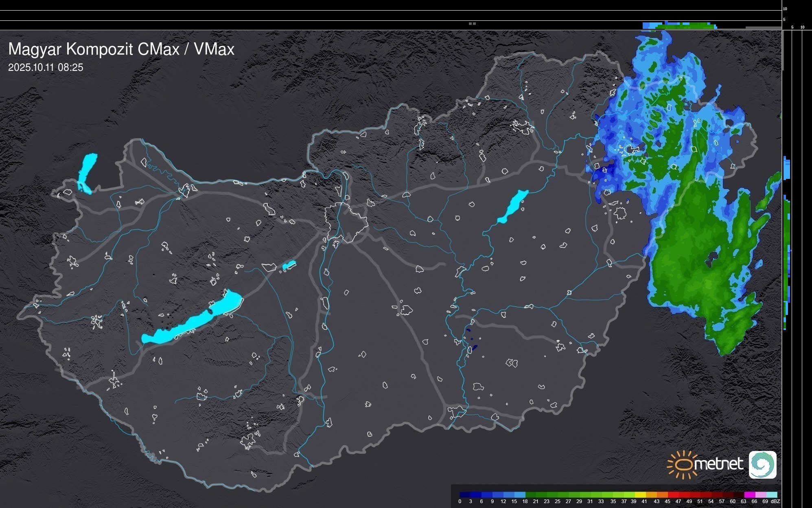
Task: Pick the dark navy 0 dBZ swatch
Action: coord(465,495)
